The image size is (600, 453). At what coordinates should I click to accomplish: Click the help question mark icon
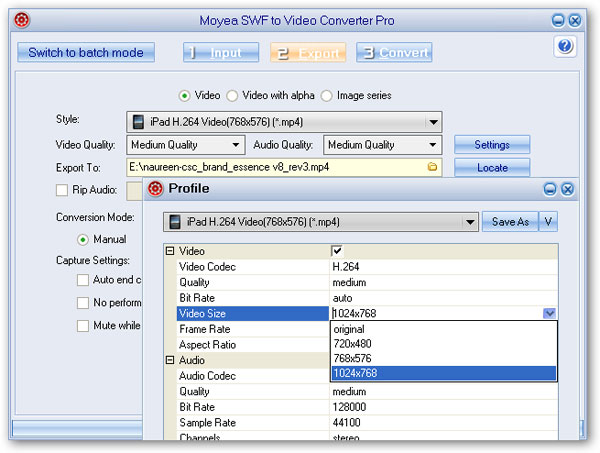(x=565, y=46)
